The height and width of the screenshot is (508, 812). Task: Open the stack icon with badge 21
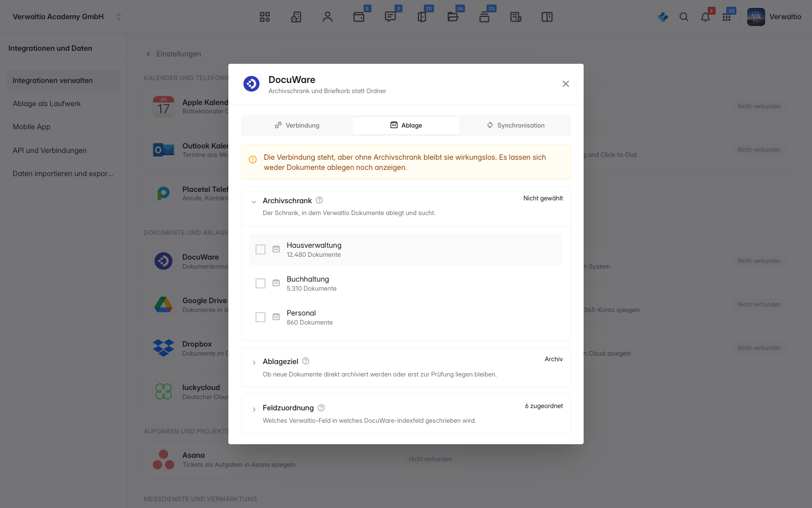tap(484, 17)
